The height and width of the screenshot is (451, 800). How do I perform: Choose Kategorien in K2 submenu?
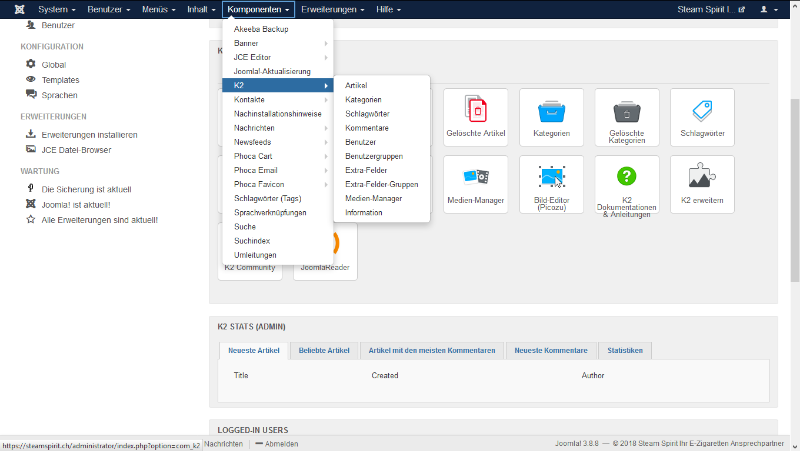click(x=382, y=99)
